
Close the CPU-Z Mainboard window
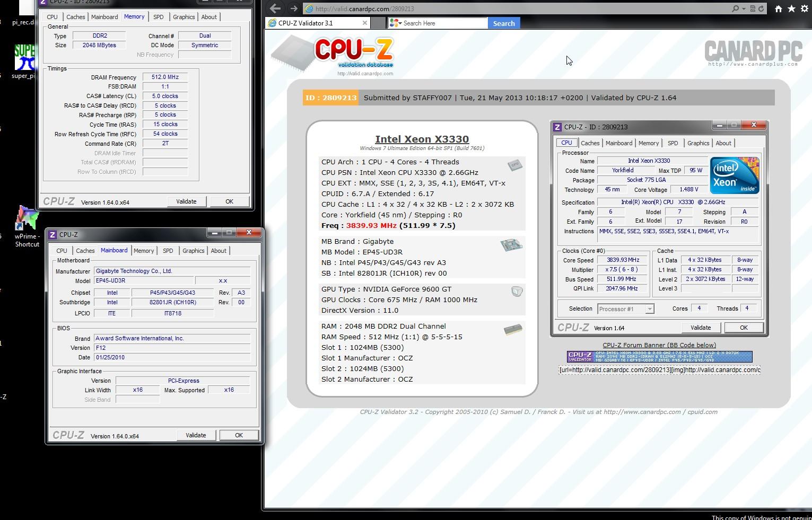249,232
